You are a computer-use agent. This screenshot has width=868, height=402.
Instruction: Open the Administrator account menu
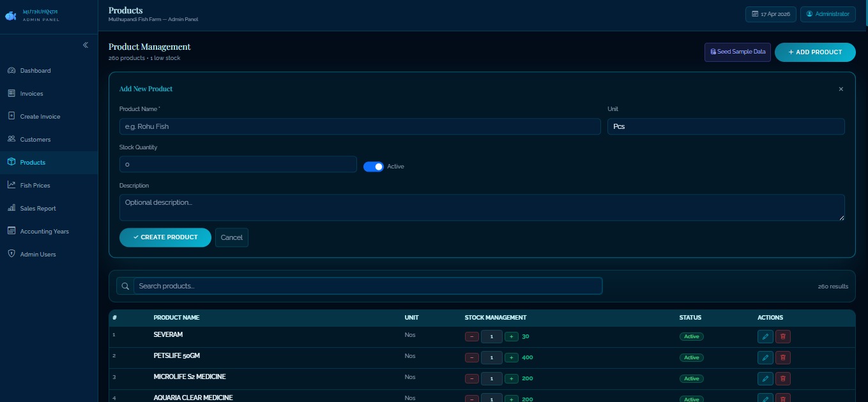click(x=828, y=14)
